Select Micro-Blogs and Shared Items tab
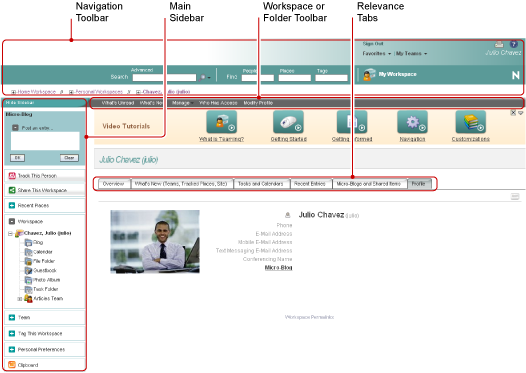Screen dimensions: 526x373 click(x=369, y=184)
